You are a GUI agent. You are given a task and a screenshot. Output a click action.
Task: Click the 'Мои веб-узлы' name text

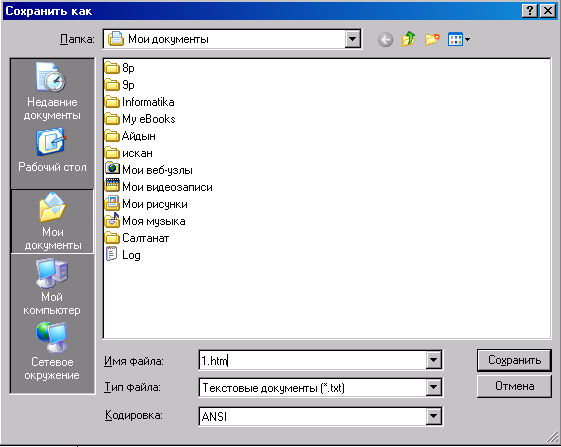[x=157, y=170]
